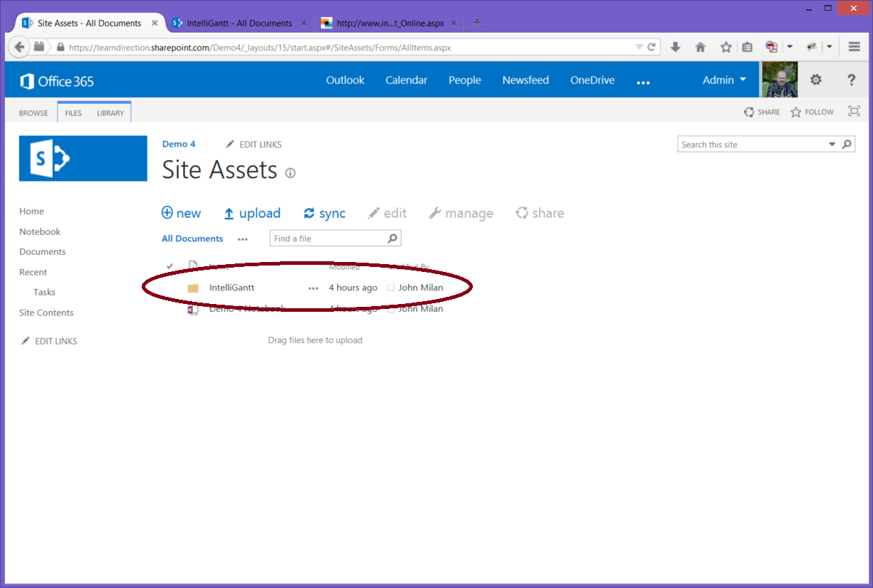The width and height of the screenshot is (873, 588).
Task: Open Site Contents in left navigation
Action: point(46,313)
